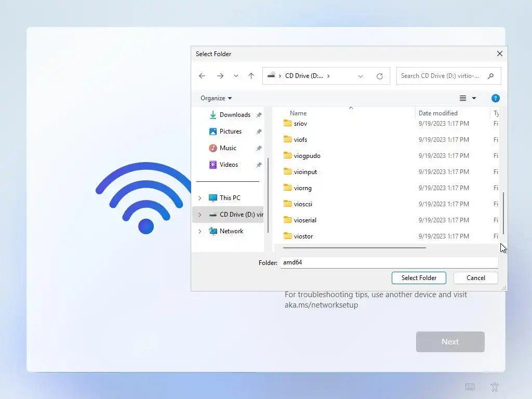532x399 pixels.
Task: Select Videos in the navigation pane
Action: [229, 165]
